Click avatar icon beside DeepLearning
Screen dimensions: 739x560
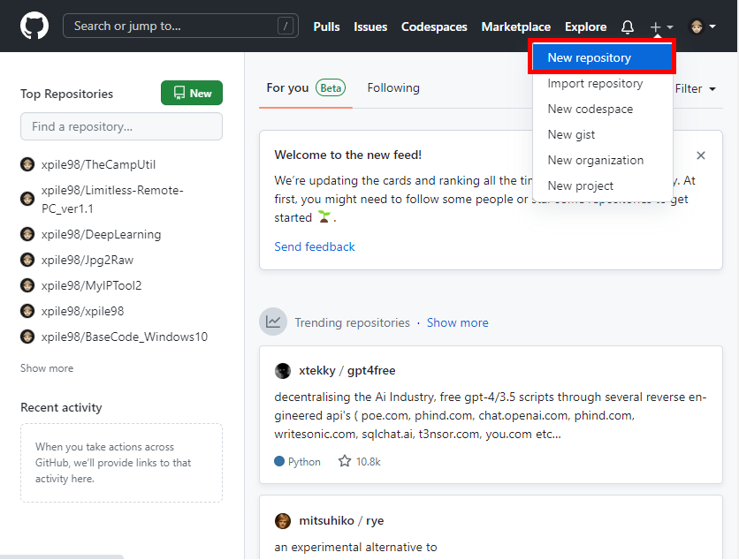(x=27, y=234)
